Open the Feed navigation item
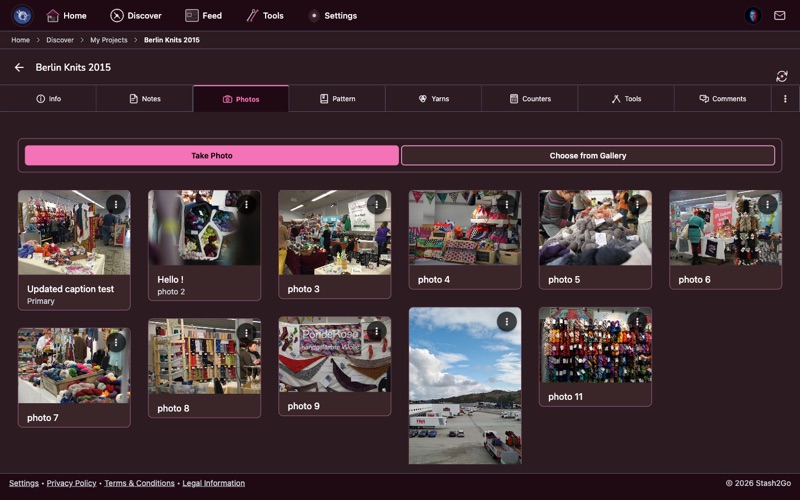This screenshot has height=500, width=800. 203,16
